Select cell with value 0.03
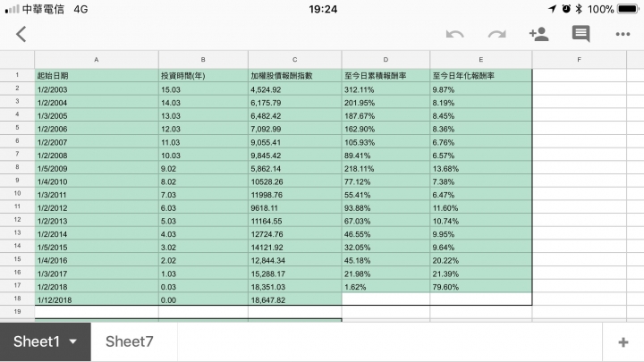 (203, 286)
